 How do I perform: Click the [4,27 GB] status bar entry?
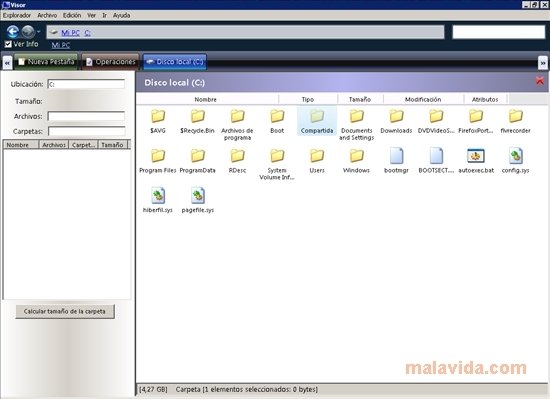(153, 390)
